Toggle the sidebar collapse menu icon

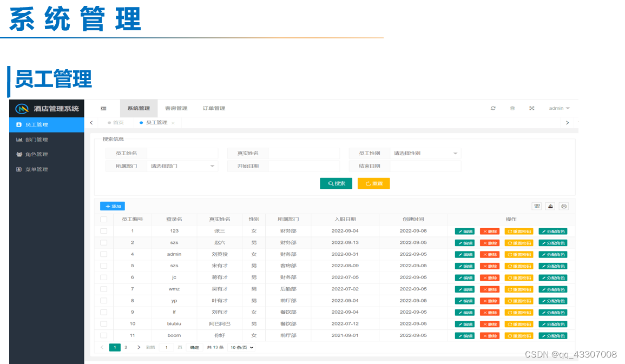103,108
